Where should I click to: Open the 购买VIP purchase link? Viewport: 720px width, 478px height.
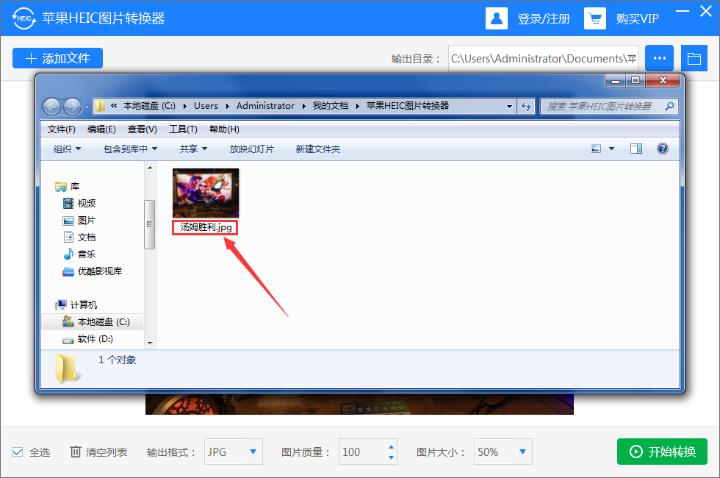click(x=637, y=19)
